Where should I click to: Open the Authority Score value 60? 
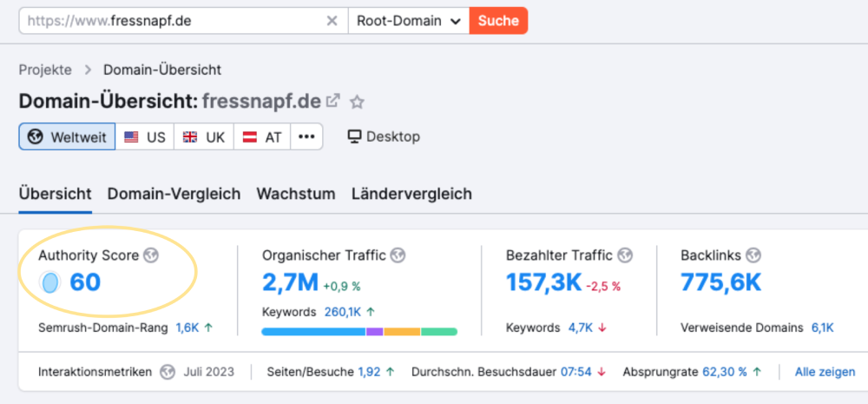(x=85, y=282)
